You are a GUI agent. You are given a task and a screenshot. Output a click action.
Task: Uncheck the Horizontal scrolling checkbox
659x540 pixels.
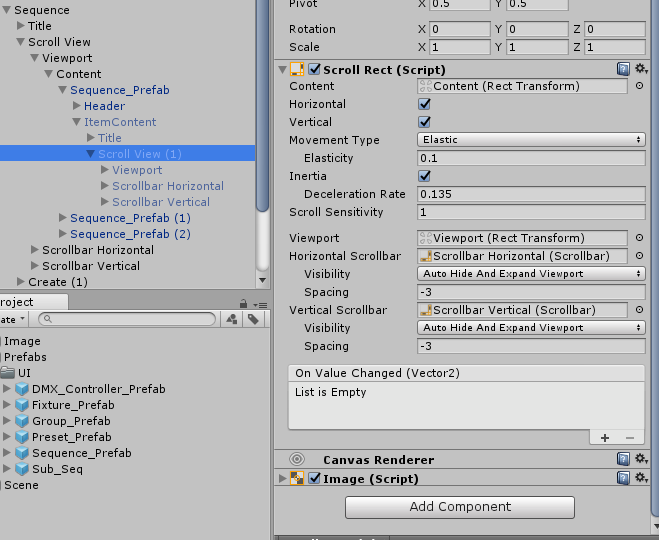click(x=424, y=104)
